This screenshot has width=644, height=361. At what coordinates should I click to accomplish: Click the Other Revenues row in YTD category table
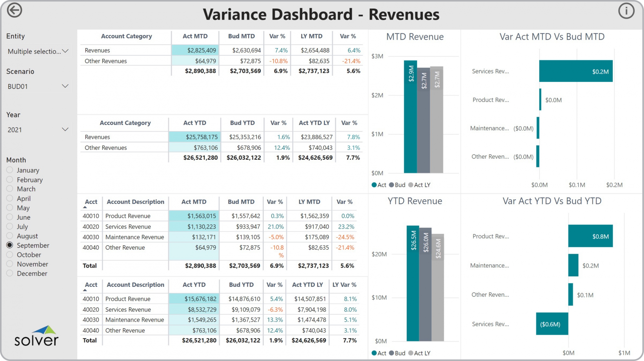click(x=106, y=148)
